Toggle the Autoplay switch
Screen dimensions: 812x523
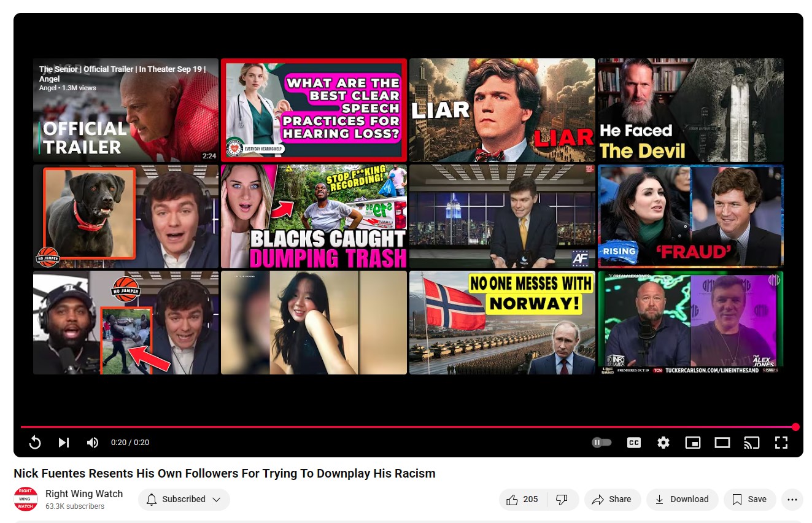coord(601,443)
